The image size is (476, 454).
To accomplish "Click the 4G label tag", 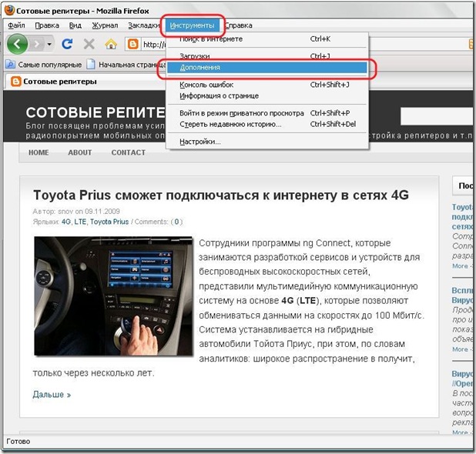I will click(66, 222).
